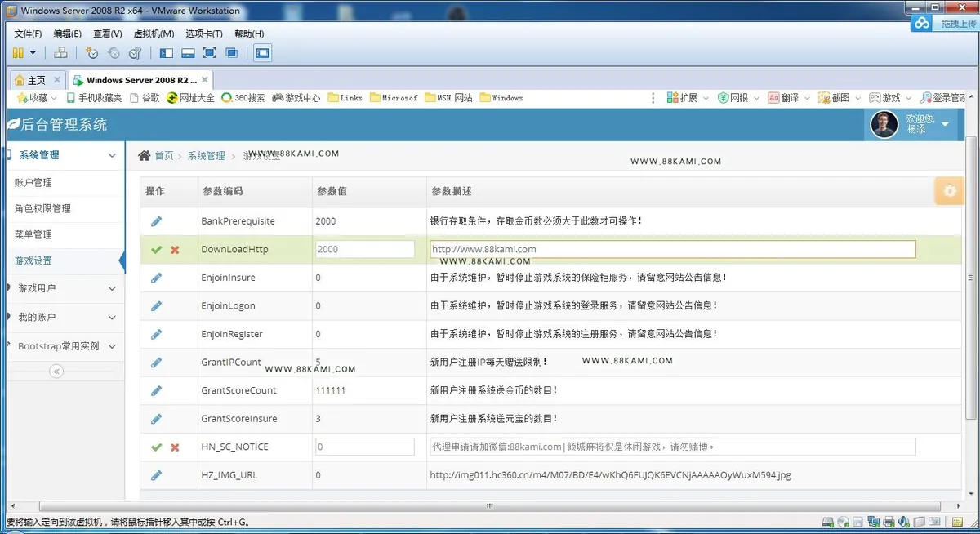The image size is (980, 534).
Task: Toggle the VMware library sidebar view icon
Action: [167, 53]
